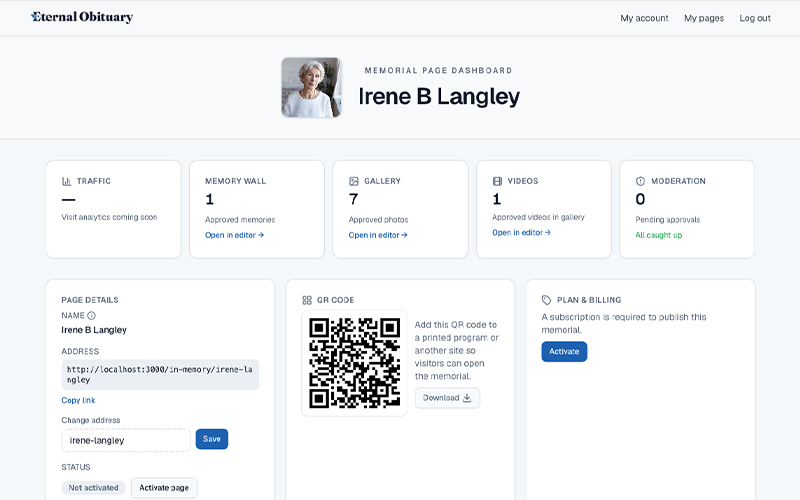Download the QR code

(447, 398)
